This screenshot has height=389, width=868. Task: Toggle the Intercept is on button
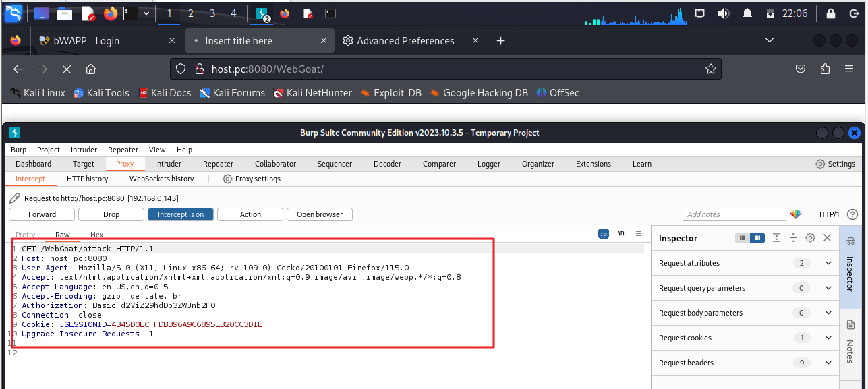181,214
